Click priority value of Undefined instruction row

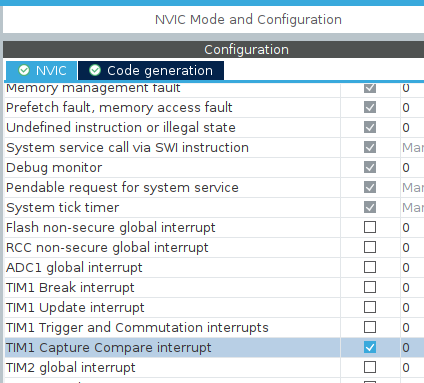click(x=406, y=128)
